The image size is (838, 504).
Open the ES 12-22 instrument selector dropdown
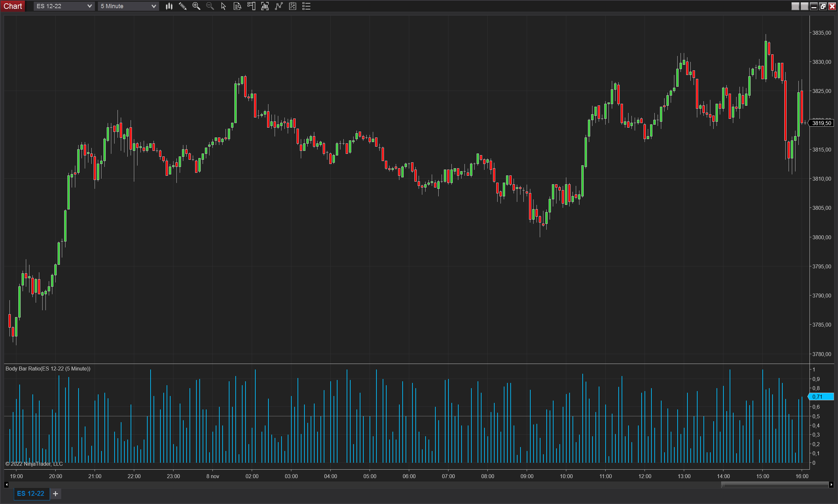pyautogui.click(x=64, y=6)
